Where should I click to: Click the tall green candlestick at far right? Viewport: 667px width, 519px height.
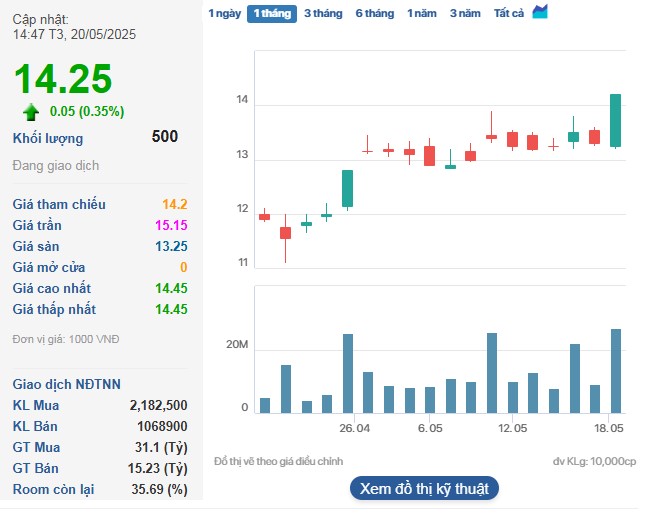[x=616, y=120]
